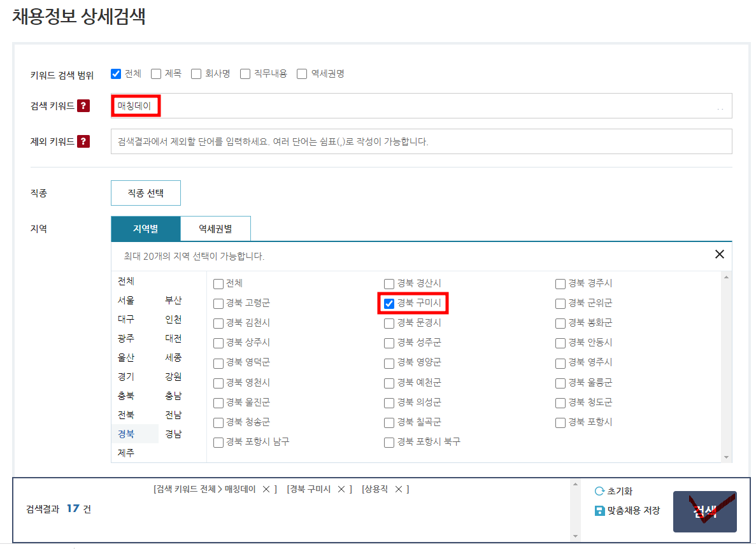Enable the 제목 search range checkbox

[155, 73]
